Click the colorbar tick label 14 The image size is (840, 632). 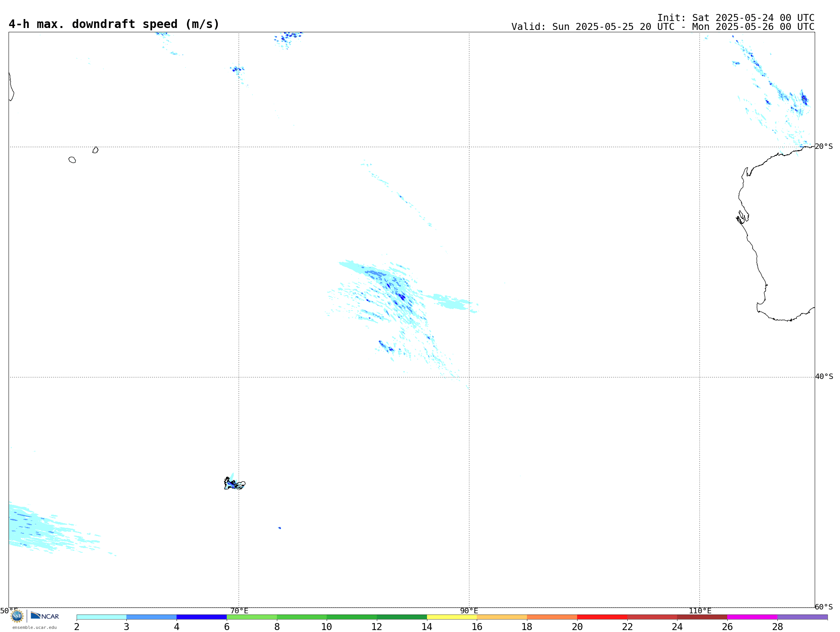click(427, 627)
